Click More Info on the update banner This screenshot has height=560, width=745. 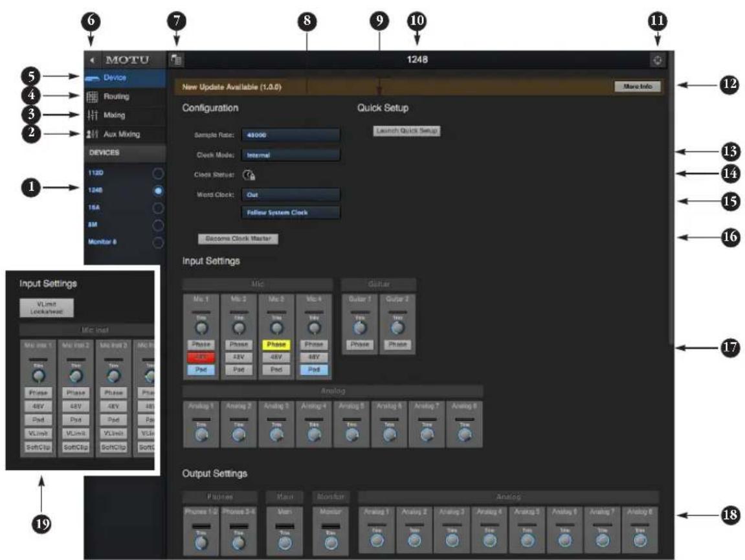click(638, 87)
